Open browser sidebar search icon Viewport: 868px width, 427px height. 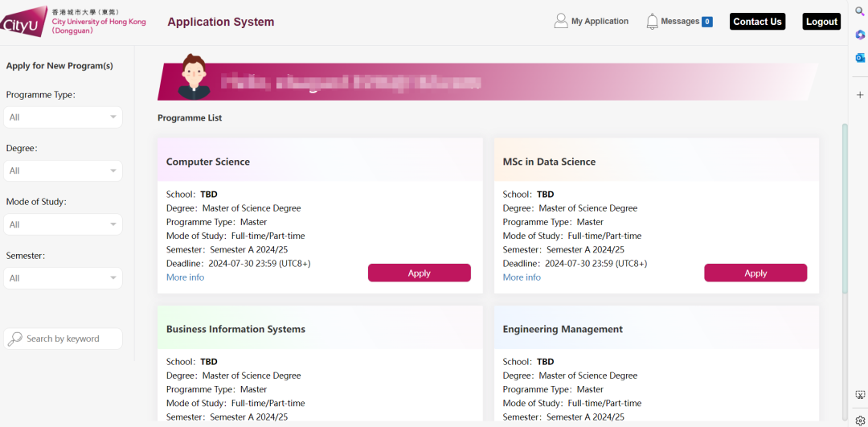coord(860,11)
